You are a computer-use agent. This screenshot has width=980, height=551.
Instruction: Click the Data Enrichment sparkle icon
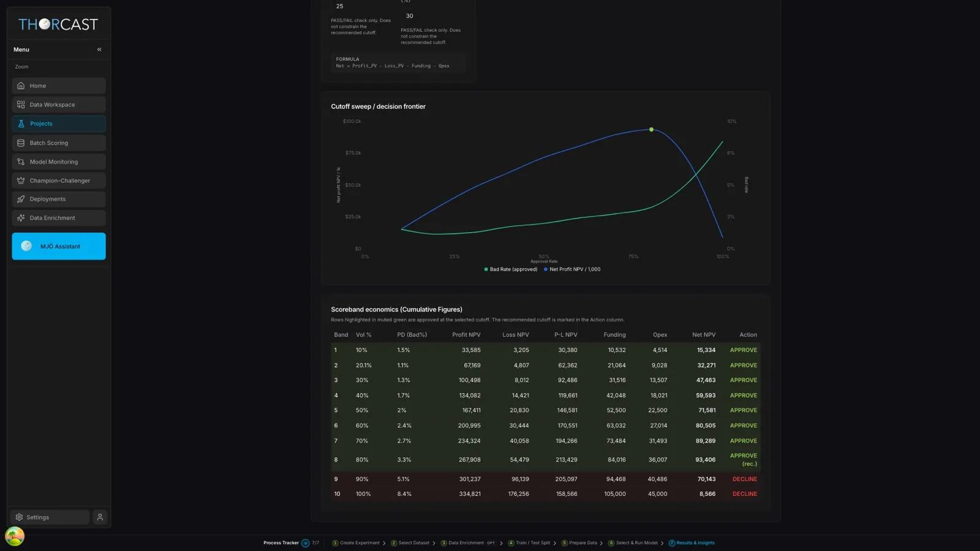(21, 218)
